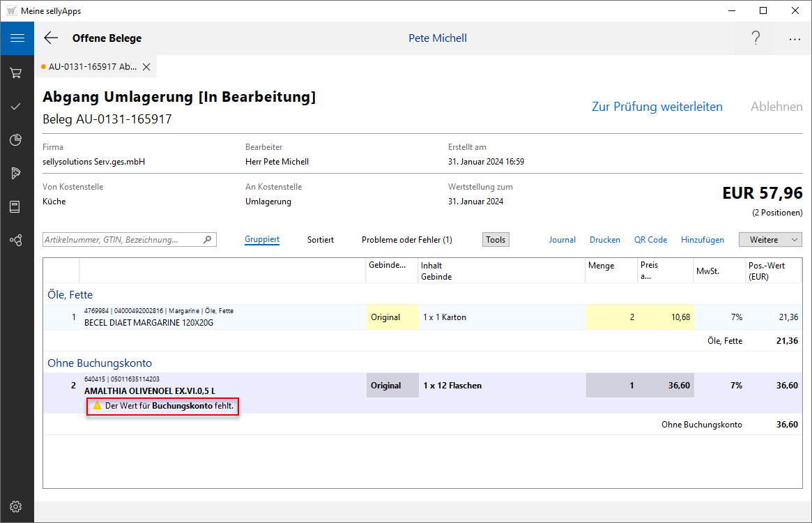Click Zur Prüfung weiterleiten link

point(657,107)
